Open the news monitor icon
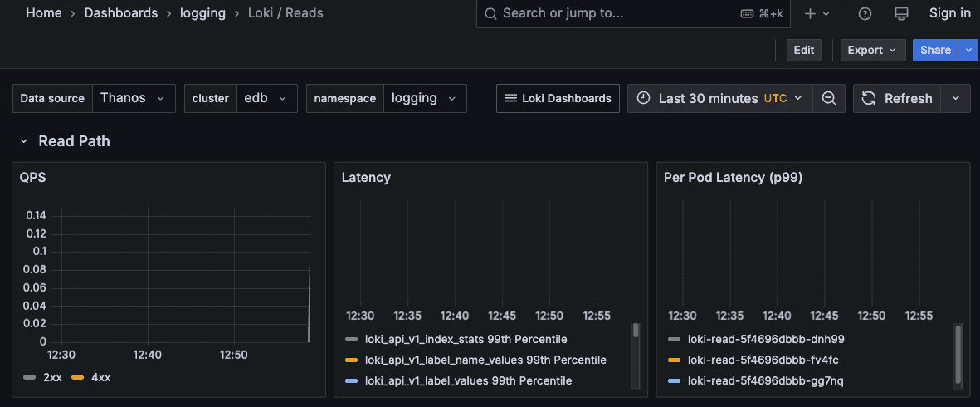Image resolution: width=980 pixels, height=407 pixels. [901, 14]
